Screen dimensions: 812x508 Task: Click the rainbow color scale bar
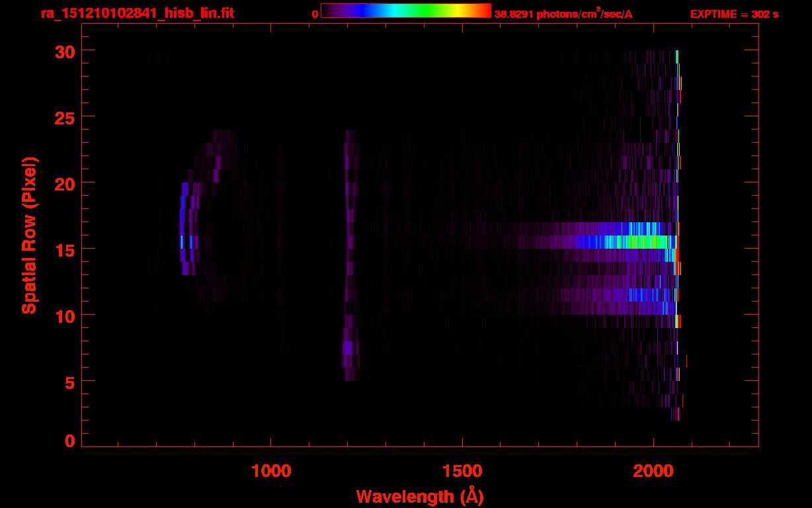click(x=406, y=11)
